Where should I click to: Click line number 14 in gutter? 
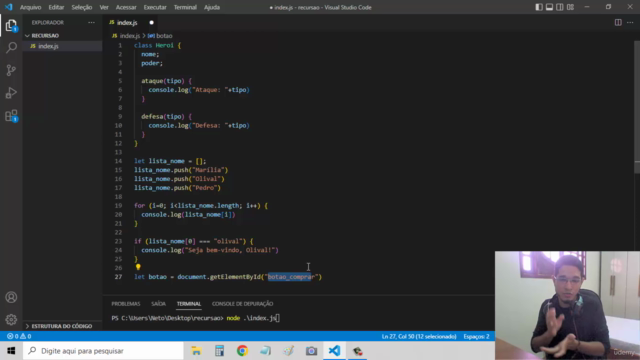(x=118, y=161)
